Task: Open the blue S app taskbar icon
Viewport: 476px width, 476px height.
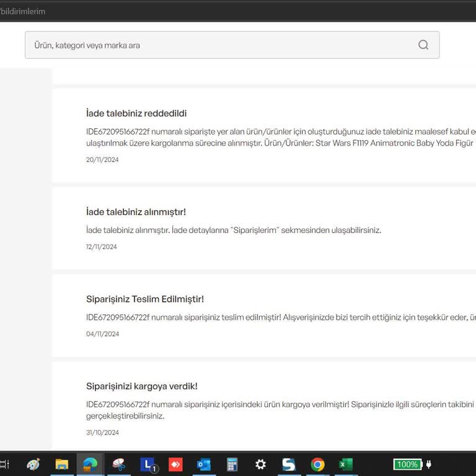Action: click(x=289, y=464)
